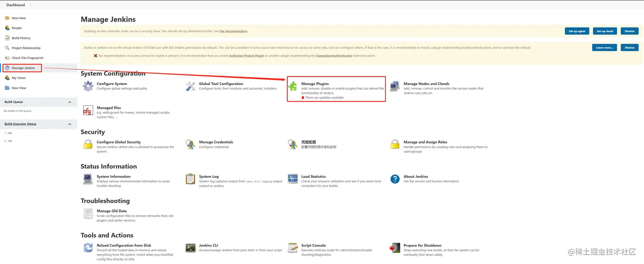Click the Manage and Assign Roles padlock icon
644x264 pixels.
pos(395,145)
